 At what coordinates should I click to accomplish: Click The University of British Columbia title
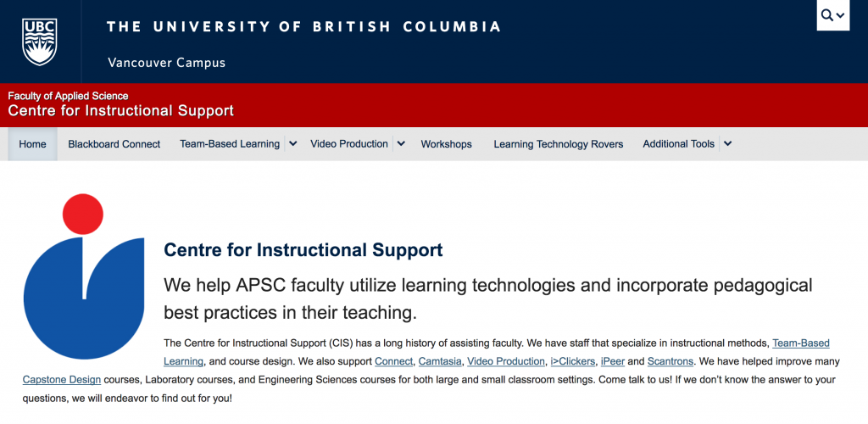304,26
